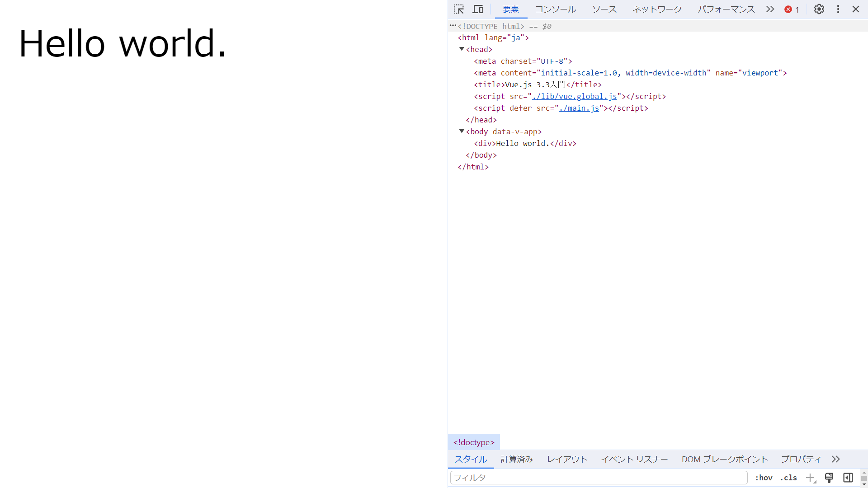Collapse the body data-v-app node

pyautogui.click(x=462, y=131)
